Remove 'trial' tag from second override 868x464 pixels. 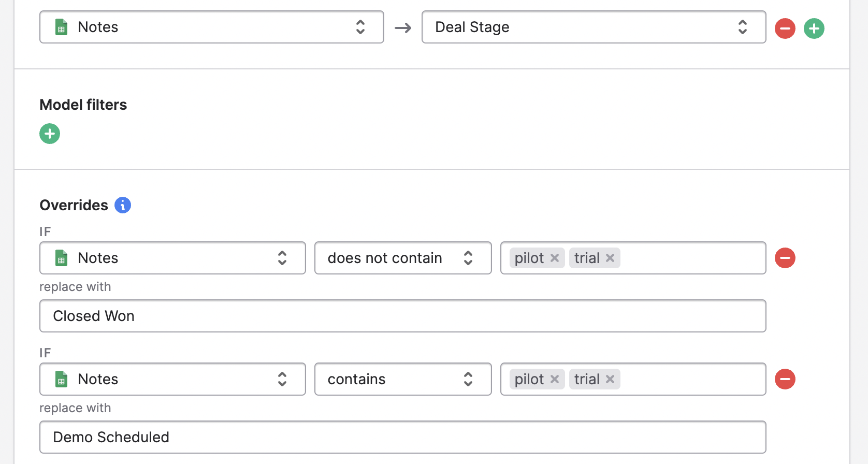coord(610,379)
